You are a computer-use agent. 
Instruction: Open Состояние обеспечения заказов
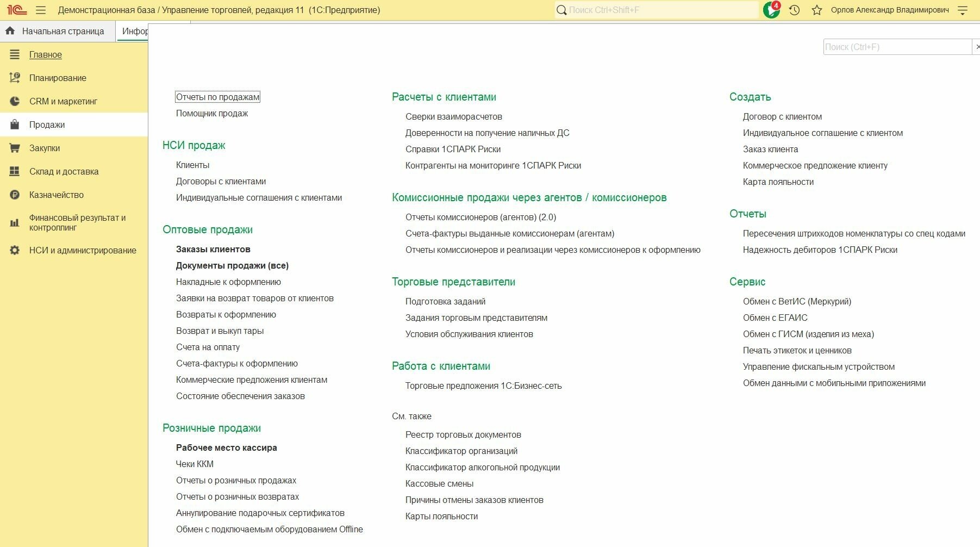240,396
